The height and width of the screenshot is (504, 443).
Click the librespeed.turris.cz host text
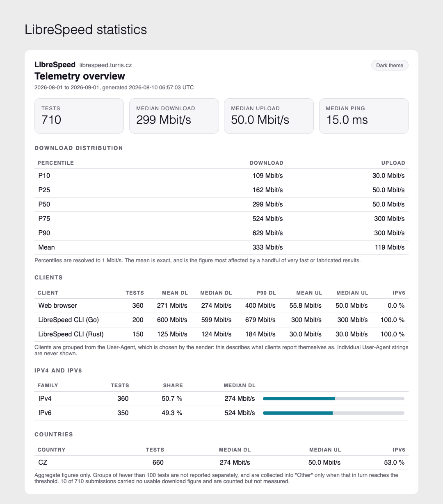105,65
